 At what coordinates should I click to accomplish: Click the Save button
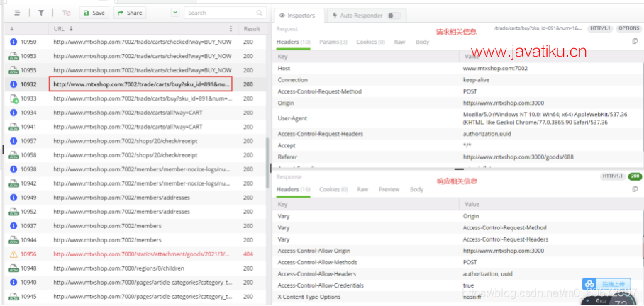(x=94, y=13)
